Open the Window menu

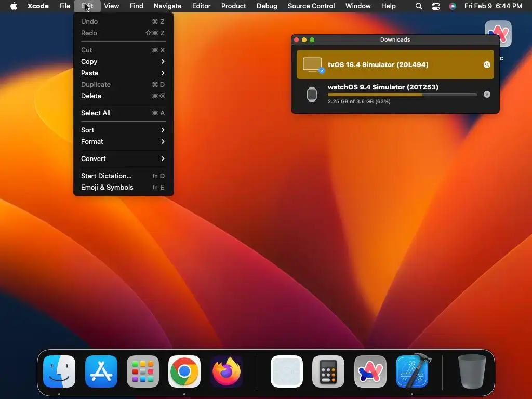pos(358,6)
